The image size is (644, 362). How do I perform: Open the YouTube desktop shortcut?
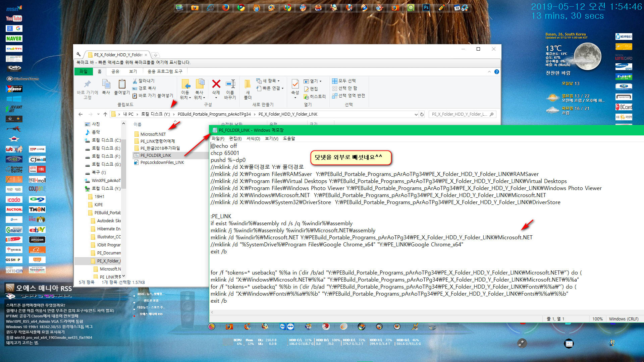click(x=14, y=18)
